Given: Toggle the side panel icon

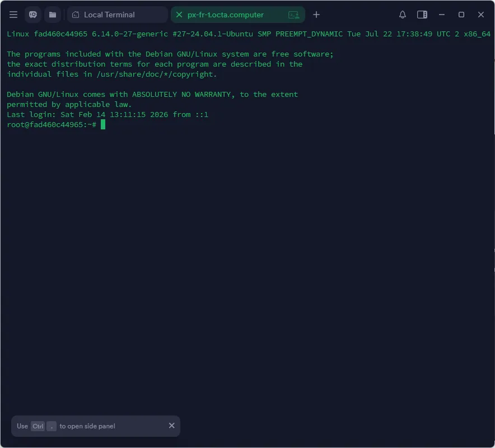Looking at the screenshot, I should tap(422, 15).
